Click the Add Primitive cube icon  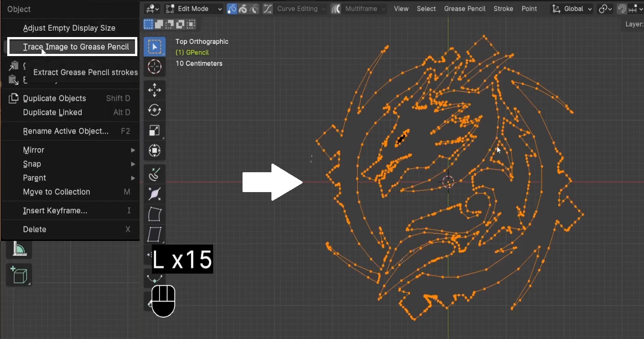point(19,274)
